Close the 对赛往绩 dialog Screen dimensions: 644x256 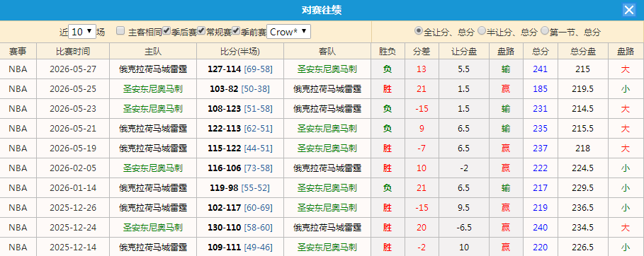[629, 10]
